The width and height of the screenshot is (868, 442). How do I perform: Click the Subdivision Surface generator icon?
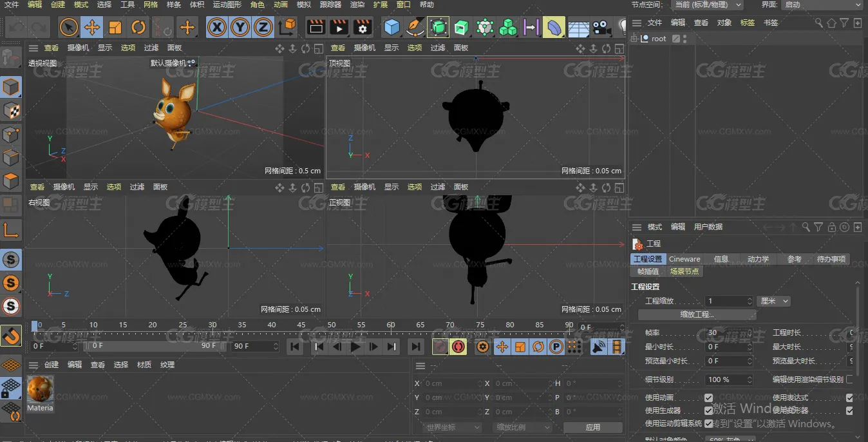pyautogui.click(x=438, y=27)
